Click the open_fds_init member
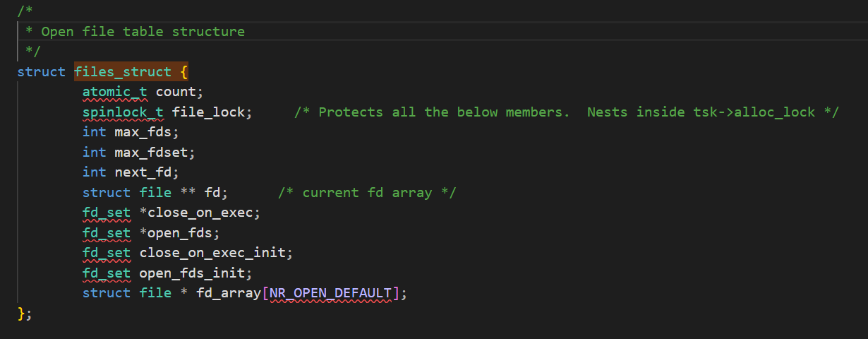The height and width of the screenshot is (339, 868). [x=195, y=273]
